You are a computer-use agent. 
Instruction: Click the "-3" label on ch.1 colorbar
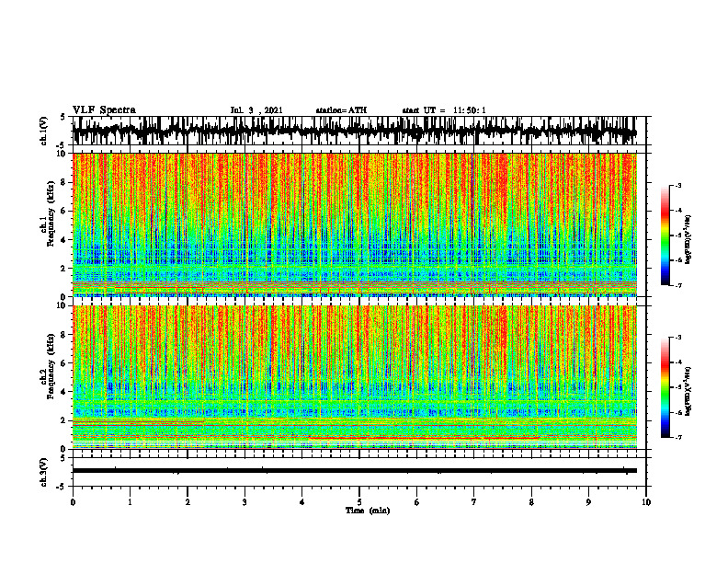tap(677, 185)
